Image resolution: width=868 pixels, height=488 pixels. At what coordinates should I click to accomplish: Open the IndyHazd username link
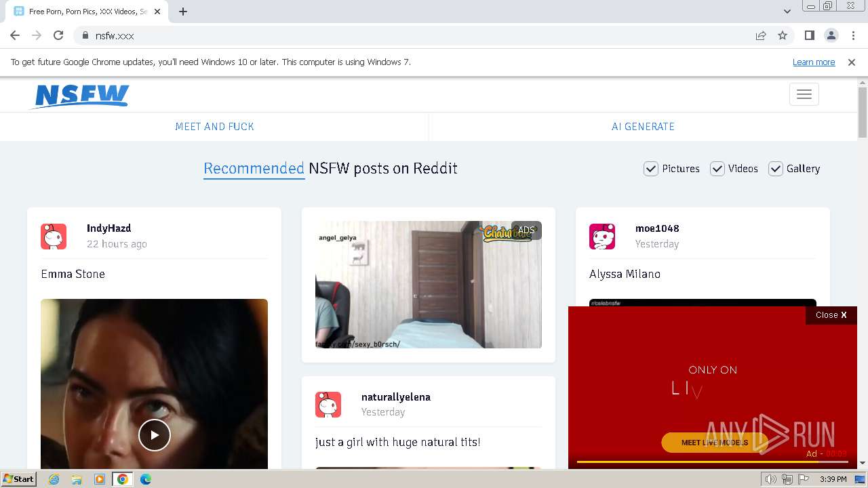108,228
